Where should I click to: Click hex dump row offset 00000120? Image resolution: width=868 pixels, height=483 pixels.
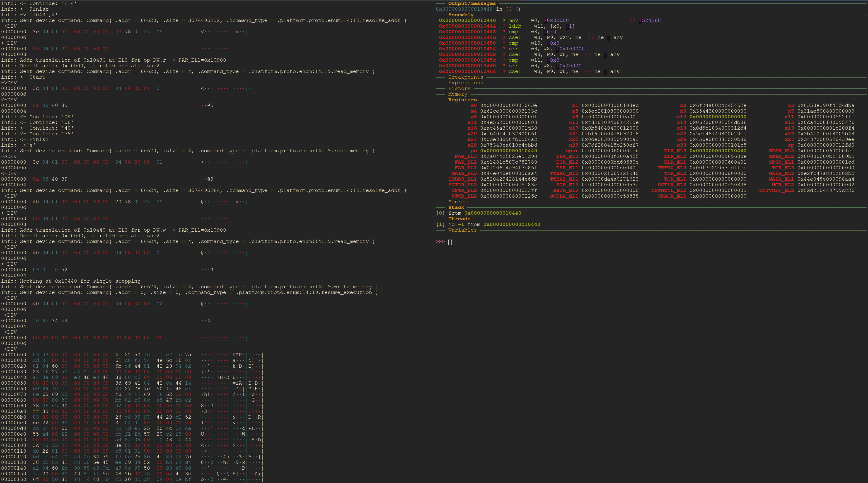click(13, 457)
